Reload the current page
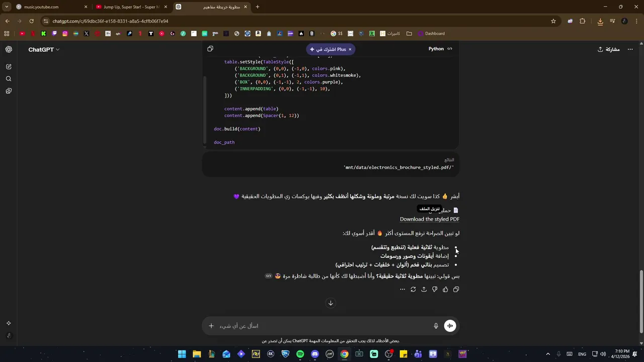 pyautogui.click(x=31, y=21)
